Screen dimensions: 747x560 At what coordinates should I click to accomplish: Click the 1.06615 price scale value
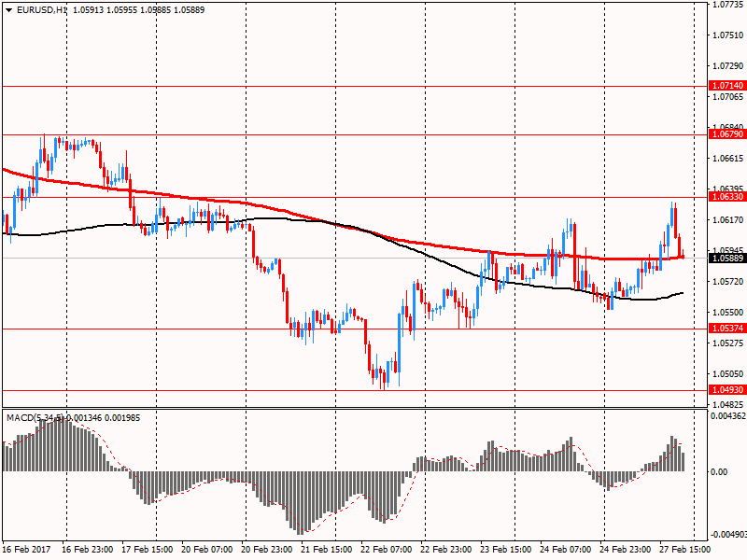coord(727,159)
